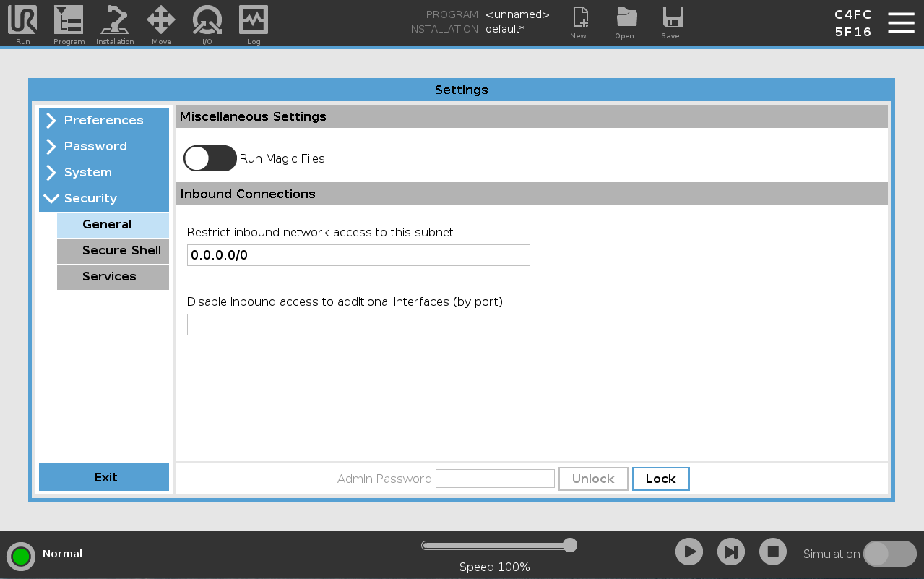Create a new program via New icon

click(x=580, y=23)
